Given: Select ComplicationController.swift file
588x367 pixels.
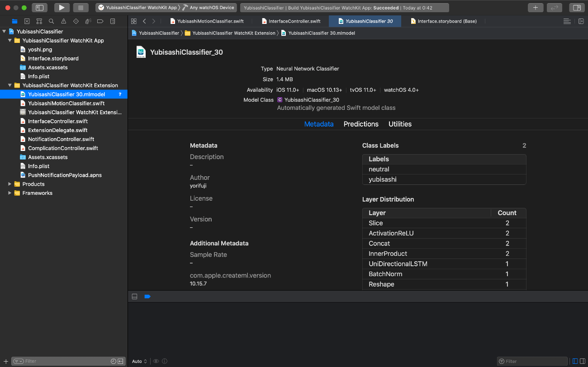Looking at the screenshot, I should (63, 148).
